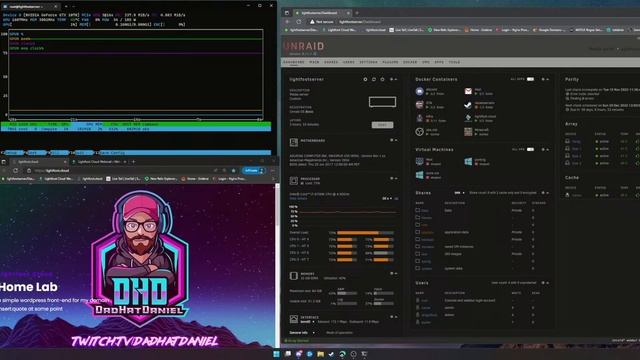Screen dimensions: 640x360
Task: Open File Explorer from the taskbar
Action: 320,354
